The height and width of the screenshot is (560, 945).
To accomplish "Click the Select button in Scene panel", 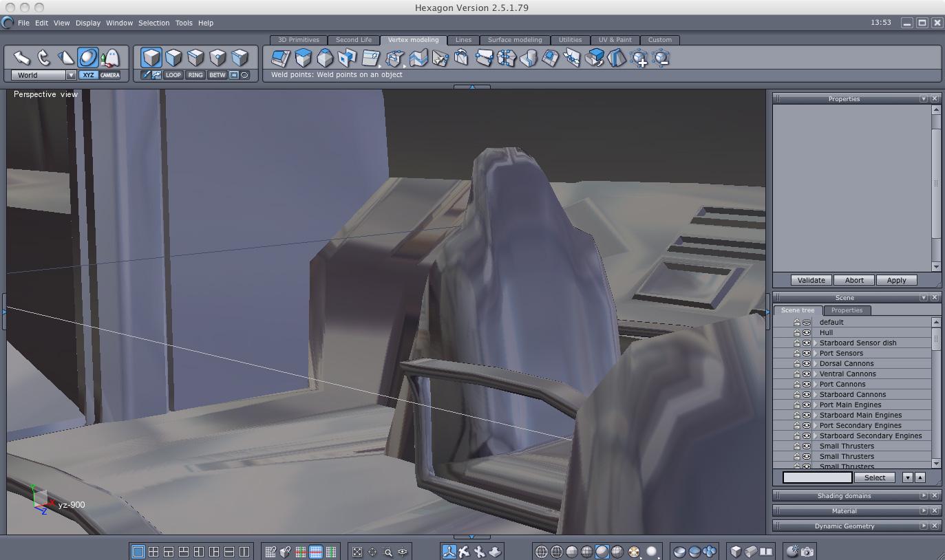I will (875, 477).
